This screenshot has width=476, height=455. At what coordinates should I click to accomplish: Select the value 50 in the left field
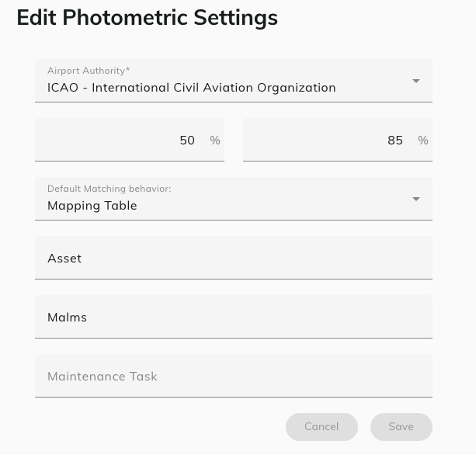(x=187, y=141)
